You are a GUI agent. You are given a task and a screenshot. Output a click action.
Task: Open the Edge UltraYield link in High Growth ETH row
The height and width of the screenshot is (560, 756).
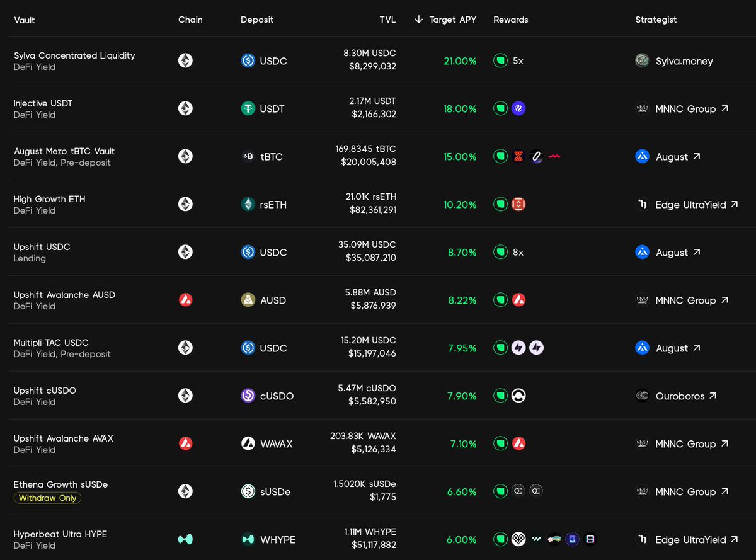point(697,205)
